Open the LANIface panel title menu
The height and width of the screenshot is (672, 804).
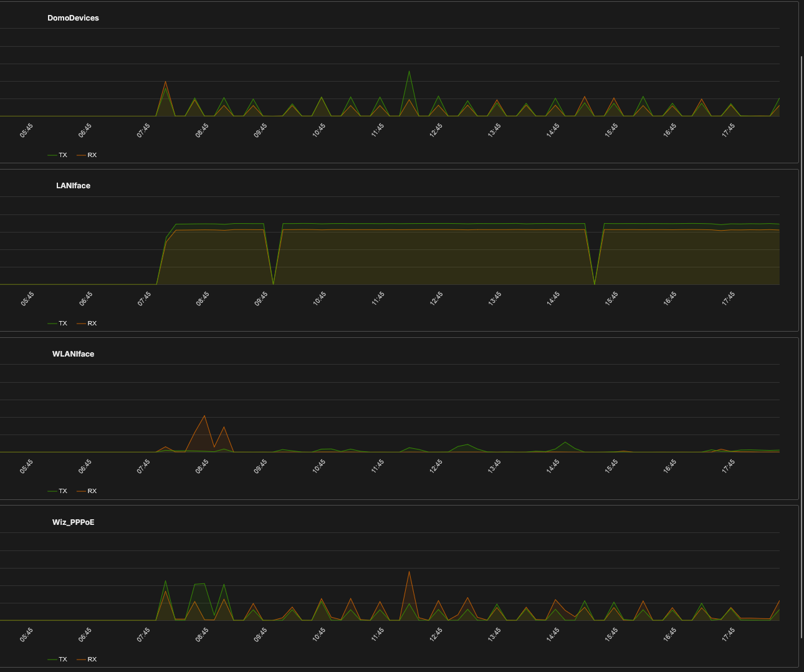73,186
